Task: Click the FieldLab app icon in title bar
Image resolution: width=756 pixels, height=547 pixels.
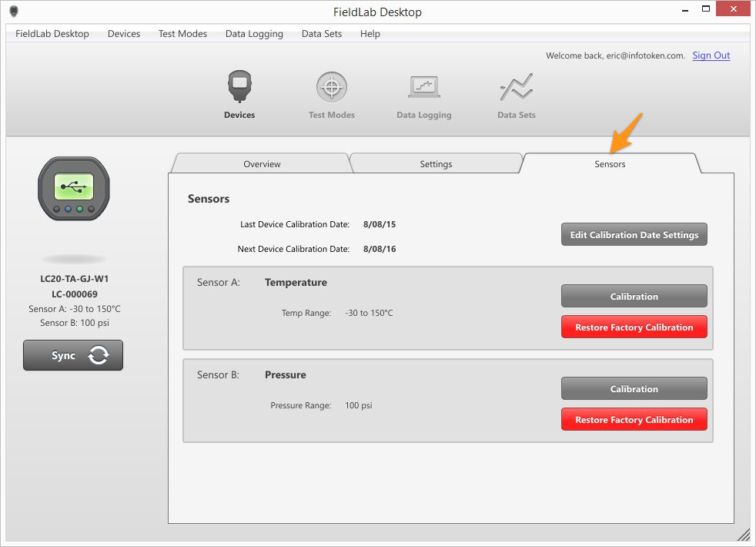Action: (14, 12)
